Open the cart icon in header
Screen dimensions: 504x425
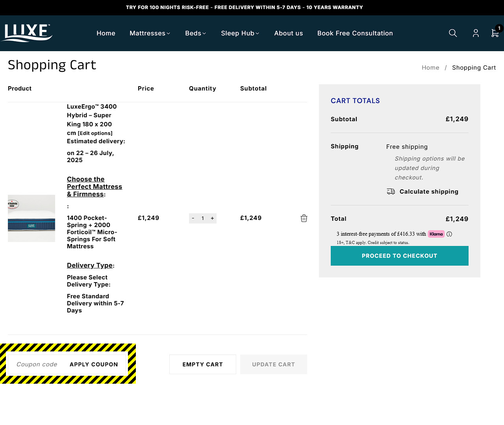495,33
